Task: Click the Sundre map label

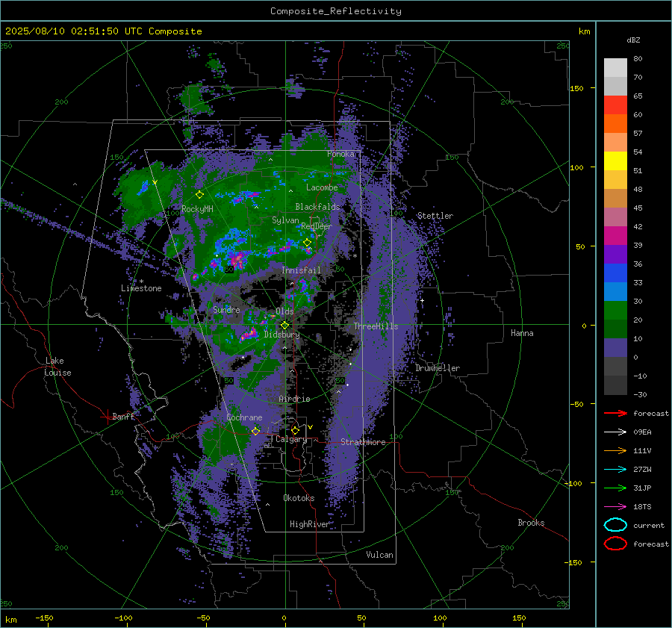Action: click(226, 309)
